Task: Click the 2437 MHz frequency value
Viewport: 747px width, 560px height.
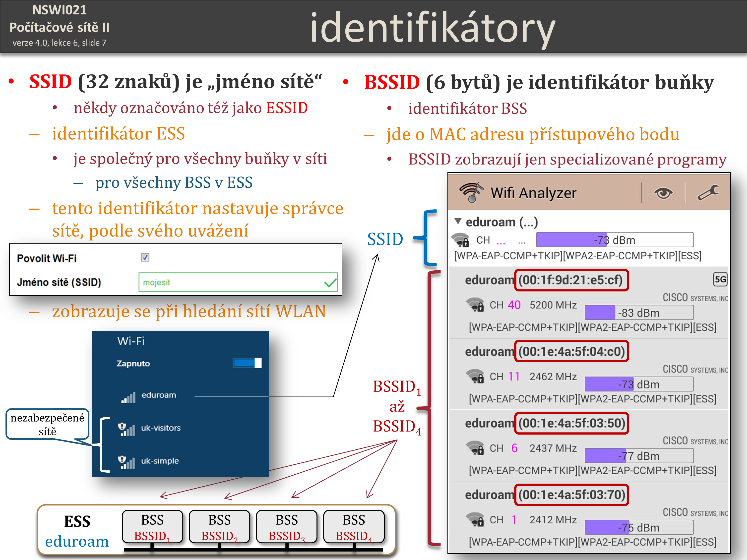Action: coord(553,448)
